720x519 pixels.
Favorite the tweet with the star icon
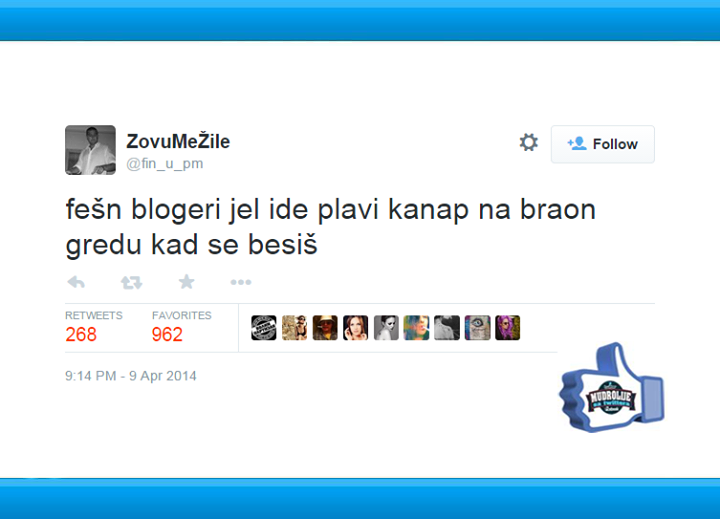[186, 282]
